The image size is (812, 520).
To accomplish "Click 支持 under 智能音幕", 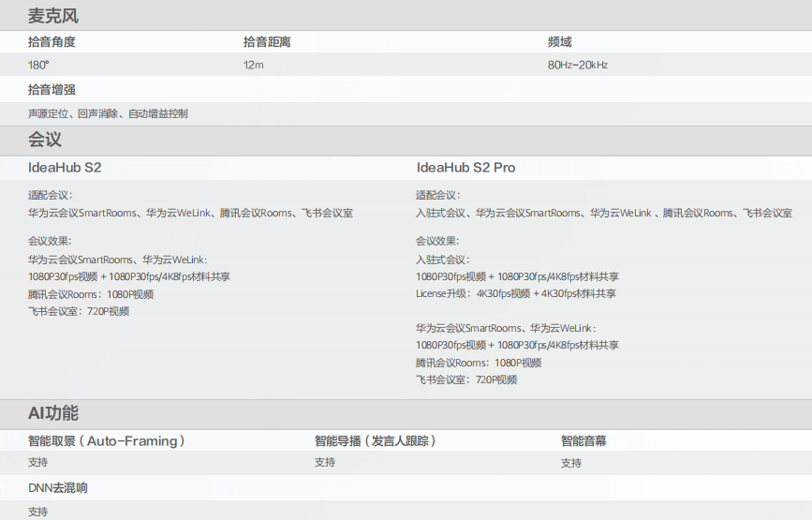I will click(x=571, y=463).
